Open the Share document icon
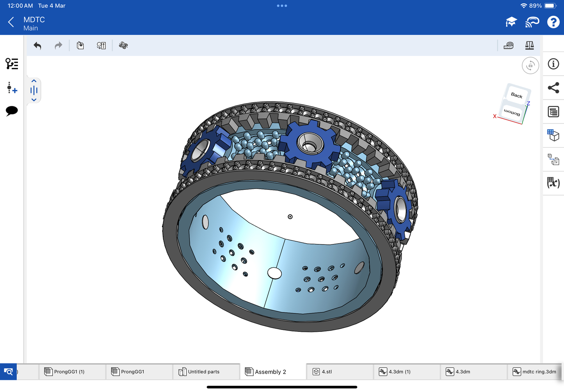Image resolution: width=564 pixels, height=392 pixels. pos(553,88)
